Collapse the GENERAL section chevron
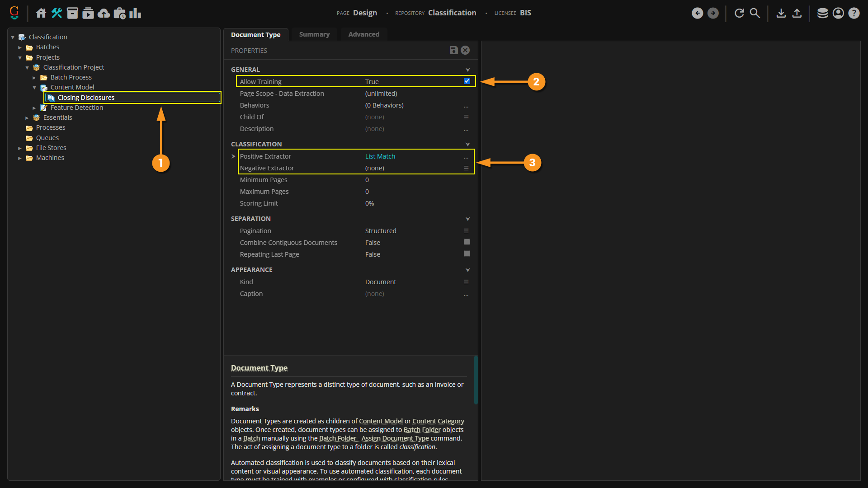 467,70
